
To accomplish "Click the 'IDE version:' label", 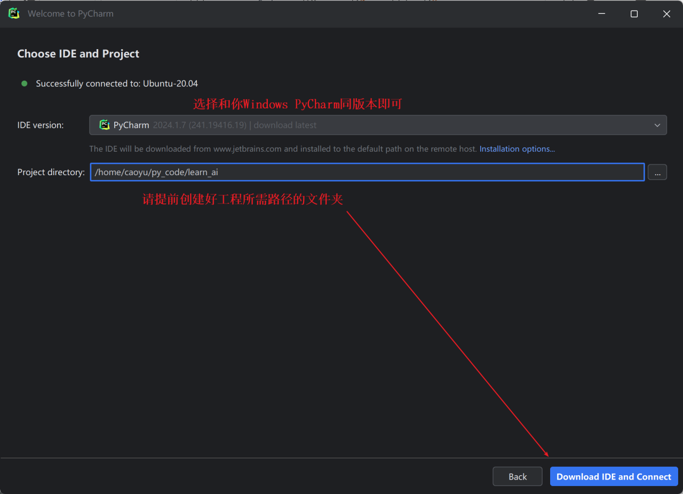I will tap(40, 125).
